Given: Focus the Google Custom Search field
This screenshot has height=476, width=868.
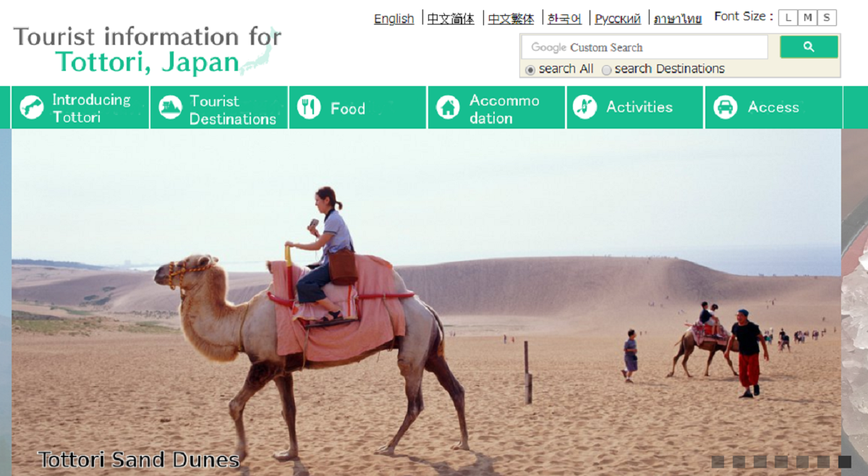Looking at the screenshot, I should click(x=644, y=47).
